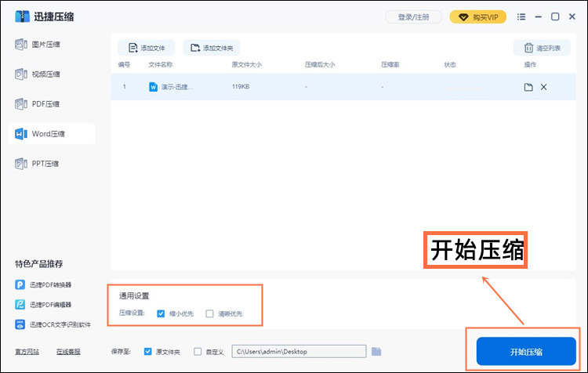Clear the list with 清空列表
Viewport: 588px width, 373px height.
click(x=542, y=48)
